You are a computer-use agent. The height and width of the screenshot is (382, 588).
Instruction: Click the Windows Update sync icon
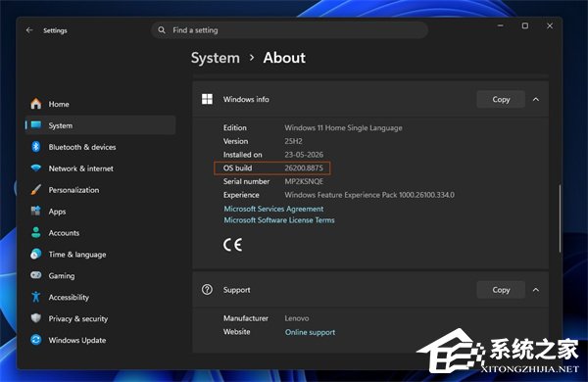click(36, 340)
